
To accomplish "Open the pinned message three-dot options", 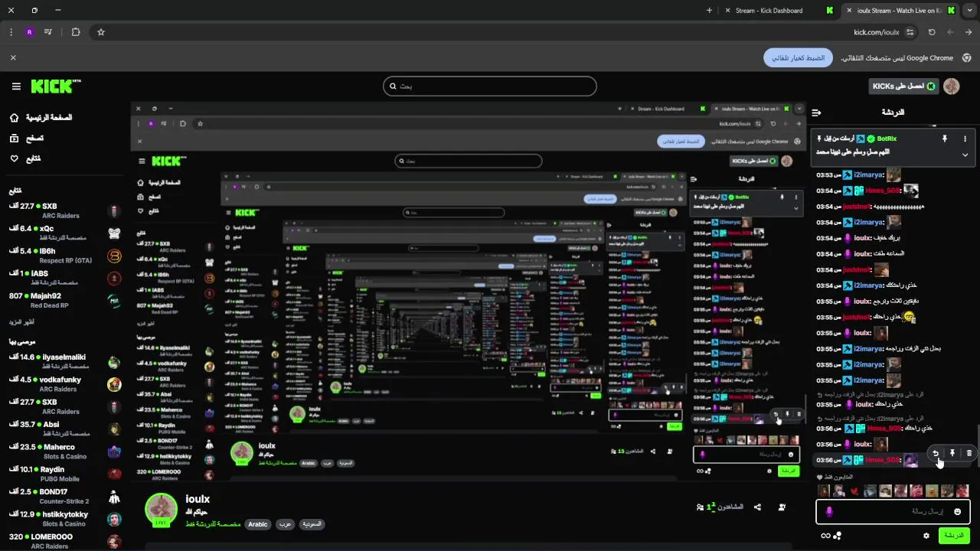I will point(965,139).
